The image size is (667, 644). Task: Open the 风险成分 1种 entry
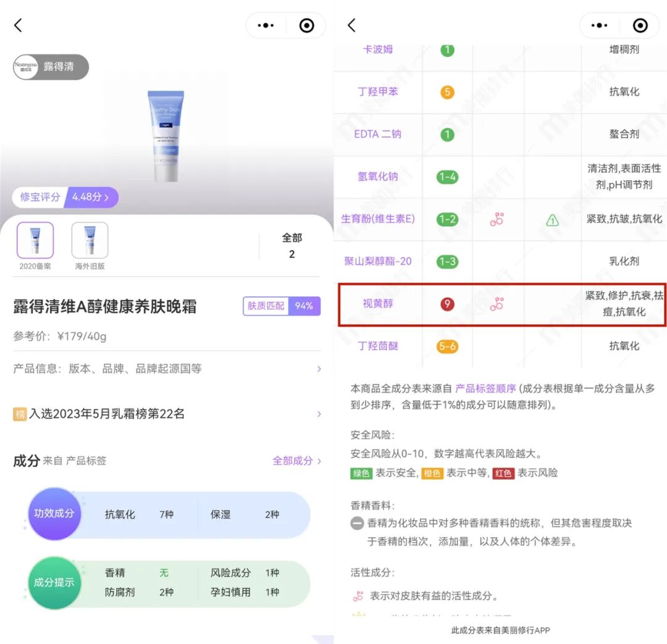pos(245,573)
